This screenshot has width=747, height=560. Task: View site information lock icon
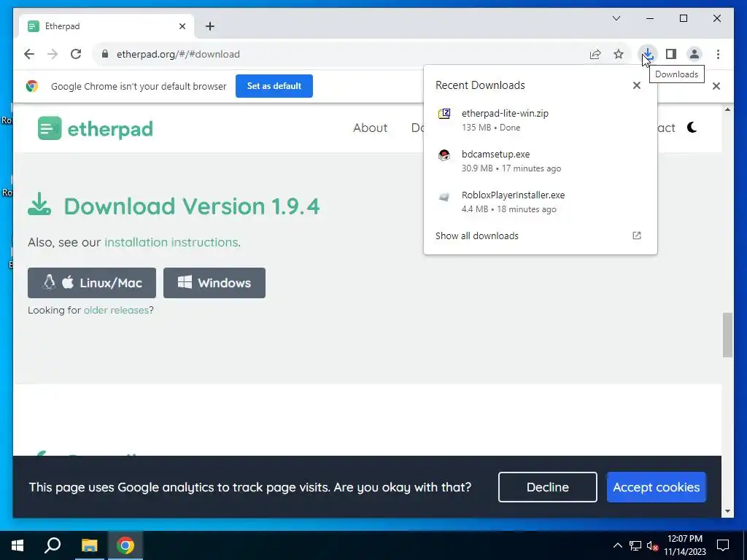pos(105,54)
